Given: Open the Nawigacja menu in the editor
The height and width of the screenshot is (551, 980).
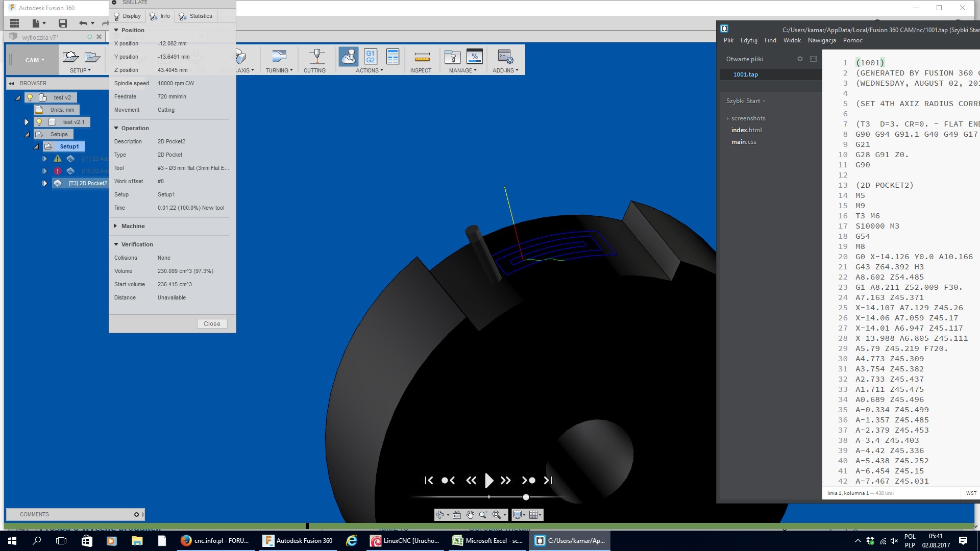Looking at the screenshot, I should [822, 40].
